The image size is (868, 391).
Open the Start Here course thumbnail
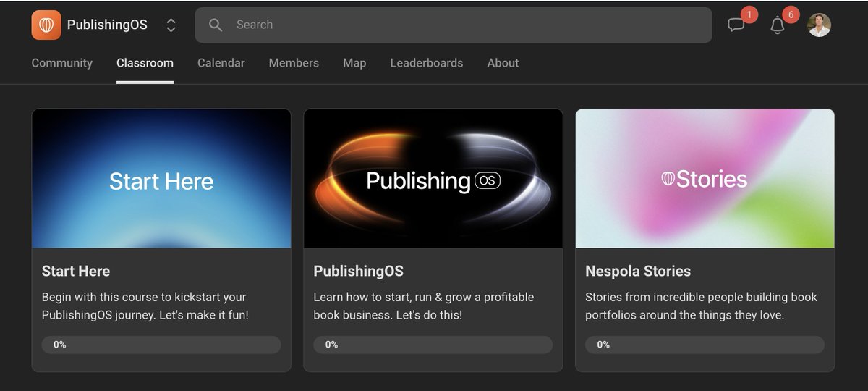point(161,179)
